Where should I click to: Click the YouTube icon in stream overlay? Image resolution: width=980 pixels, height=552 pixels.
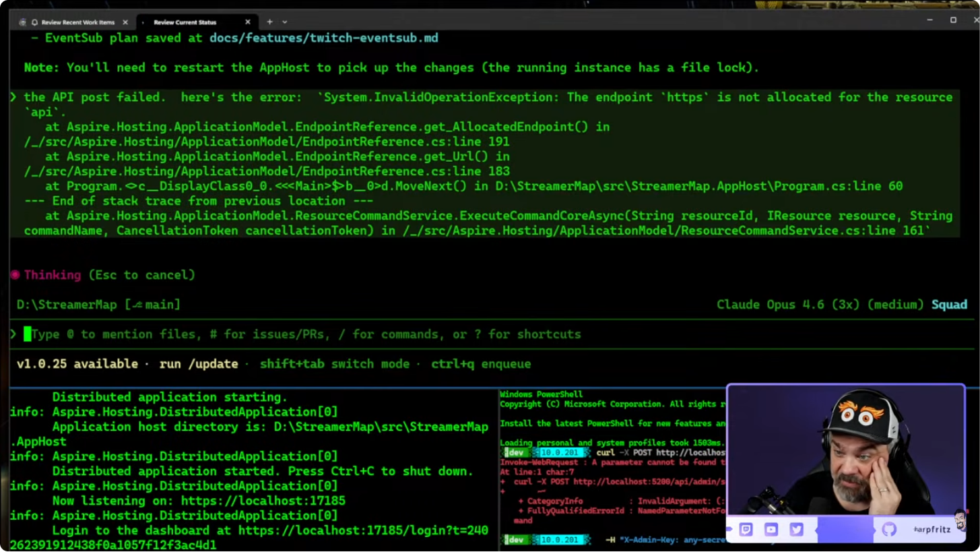tap(771, 530)
